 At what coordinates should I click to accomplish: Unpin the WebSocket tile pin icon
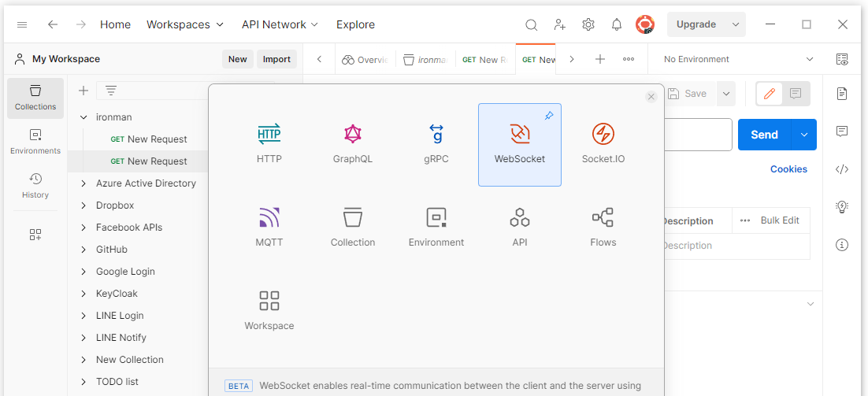coord(548,117)
